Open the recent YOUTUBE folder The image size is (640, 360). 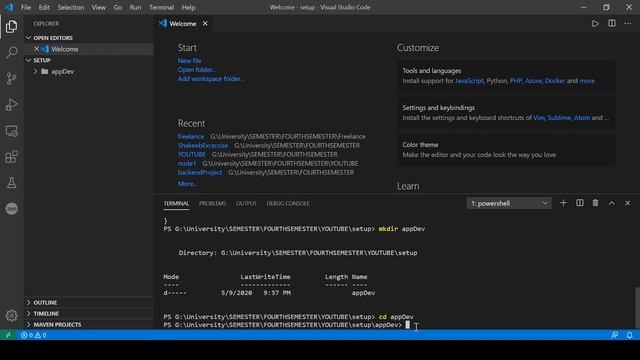click(x=191, y=154)
